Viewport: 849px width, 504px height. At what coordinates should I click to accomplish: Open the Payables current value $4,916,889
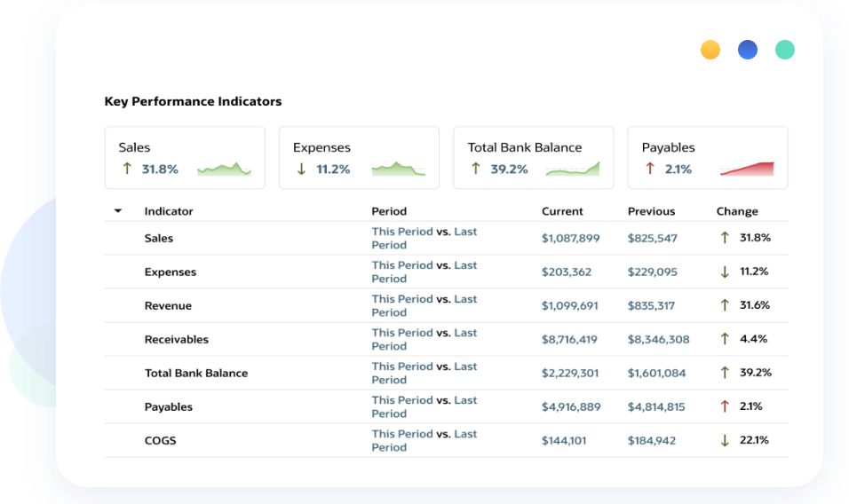click(x=570, y=407)
